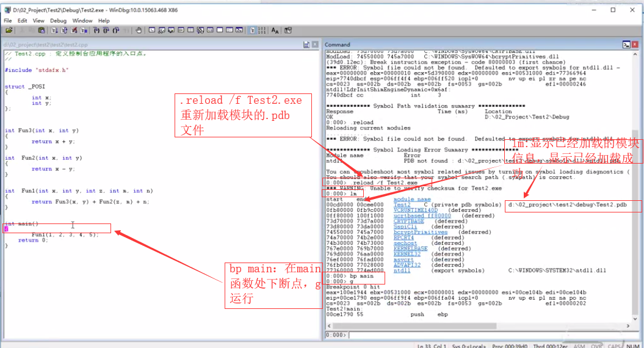Click the Step Out icon
Screen dimensions: 644x348
116,31
